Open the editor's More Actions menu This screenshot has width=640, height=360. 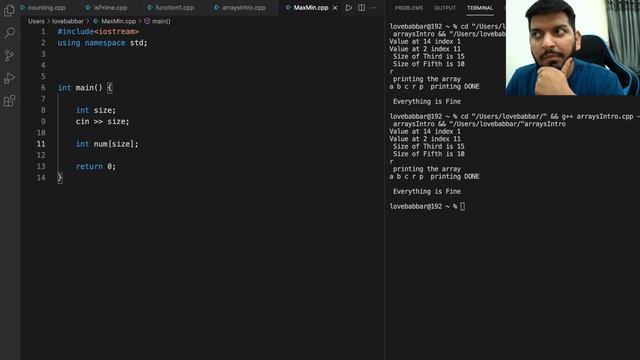(x=373, y=8)
